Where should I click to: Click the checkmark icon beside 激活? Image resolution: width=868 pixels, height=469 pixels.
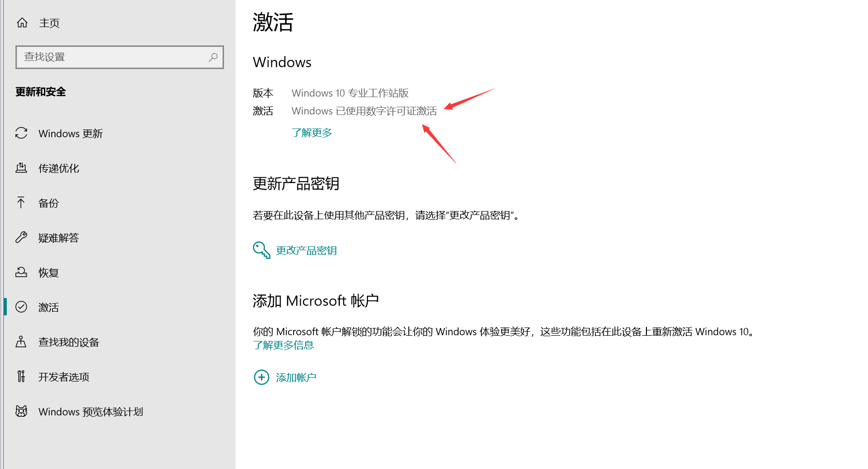(22, 307)
